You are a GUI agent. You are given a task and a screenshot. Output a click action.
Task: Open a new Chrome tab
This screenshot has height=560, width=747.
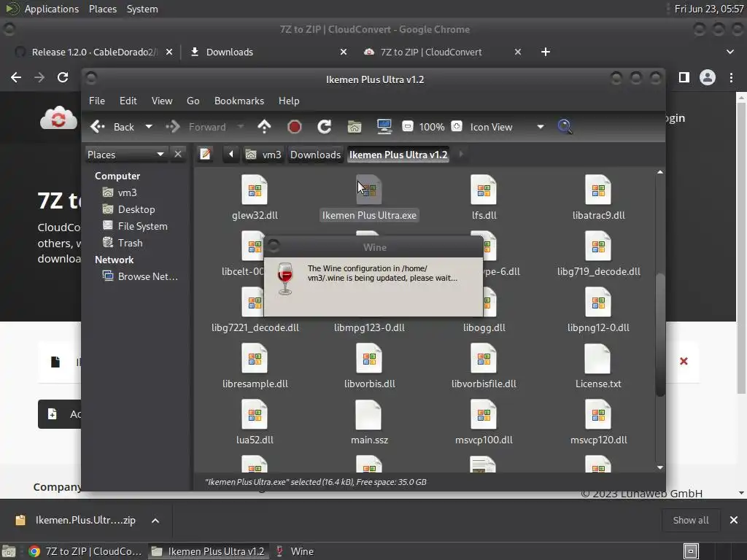546,52
